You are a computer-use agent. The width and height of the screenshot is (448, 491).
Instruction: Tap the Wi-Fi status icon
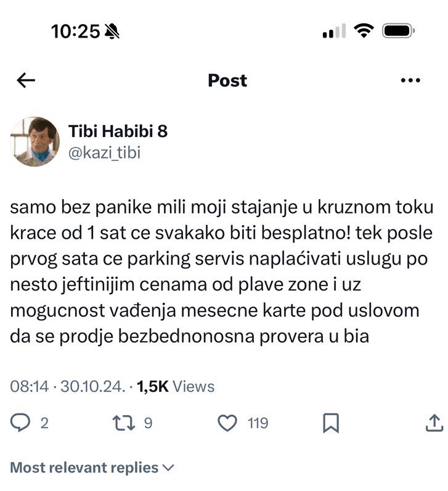pyautogui.click(x=365, y=31)
